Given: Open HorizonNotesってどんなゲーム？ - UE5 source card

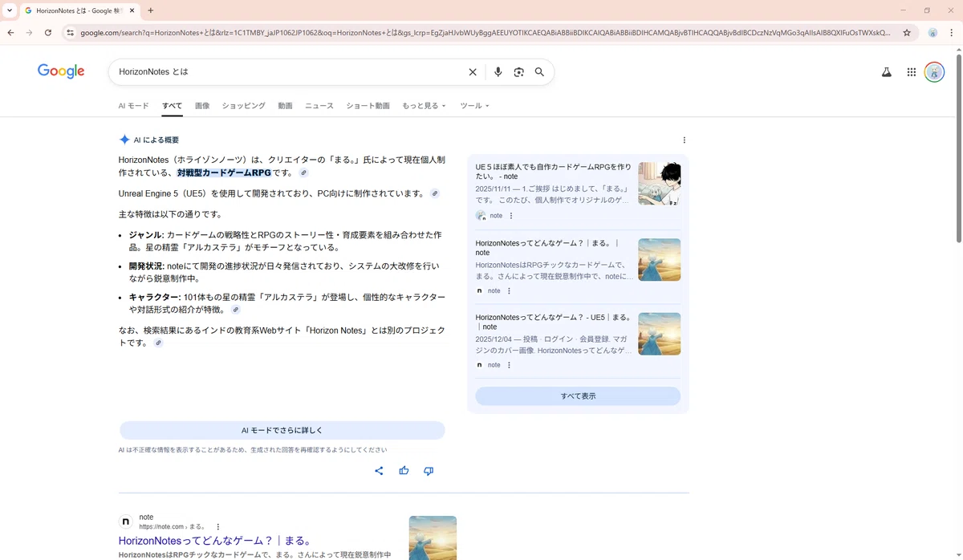Looking at the screenshot, I should point(554,322).
